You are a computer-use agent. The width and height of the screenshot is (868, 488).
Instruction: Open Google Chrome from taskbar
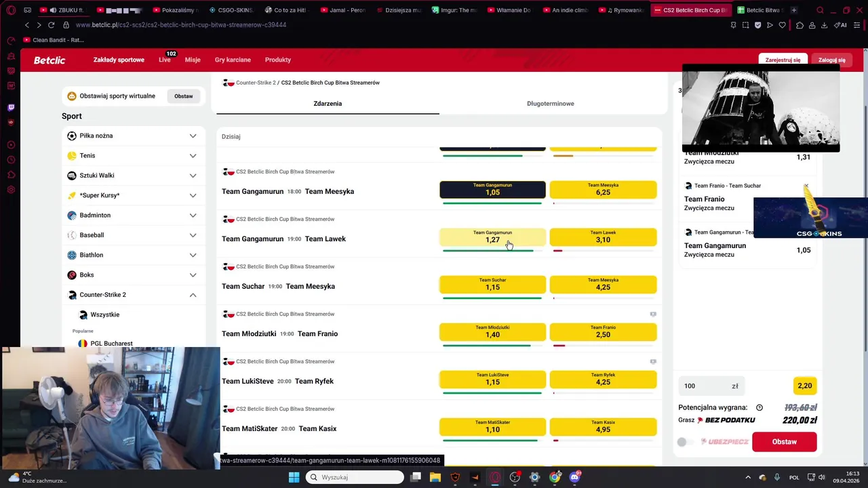tap(555, 477)
